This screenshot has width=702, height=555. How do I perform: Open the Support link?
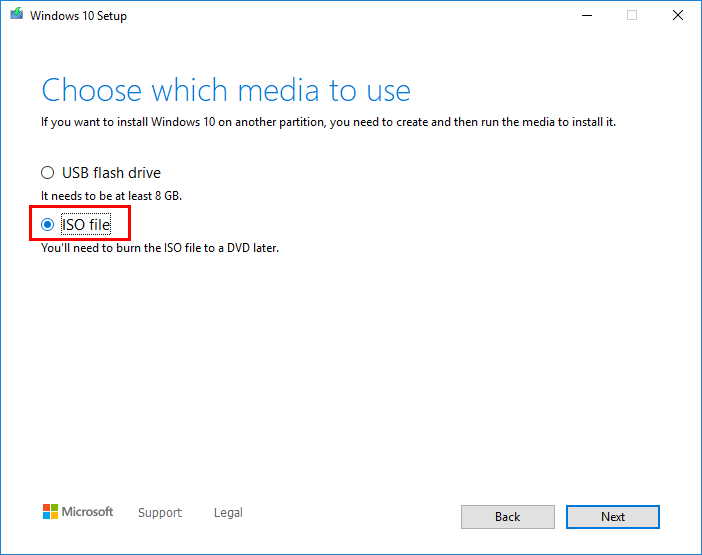tap(160, 513)
